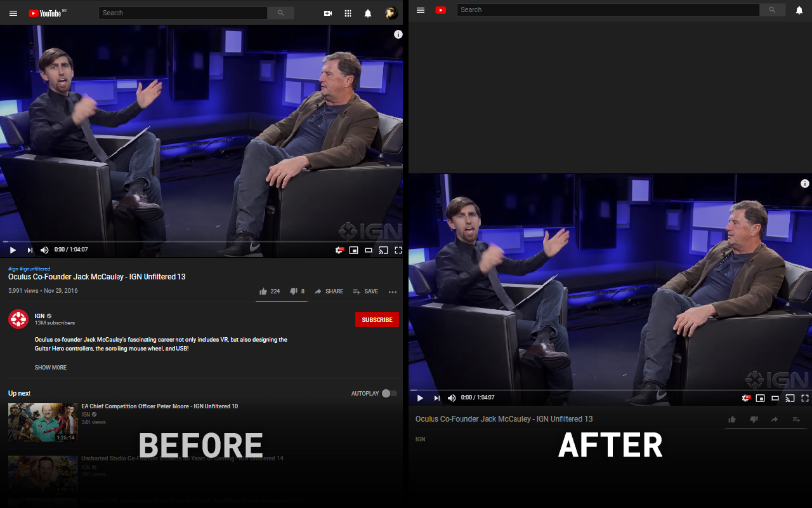812x508 pixels.
Task: Toggle the Autoplay switch
Action: (389, 394)
